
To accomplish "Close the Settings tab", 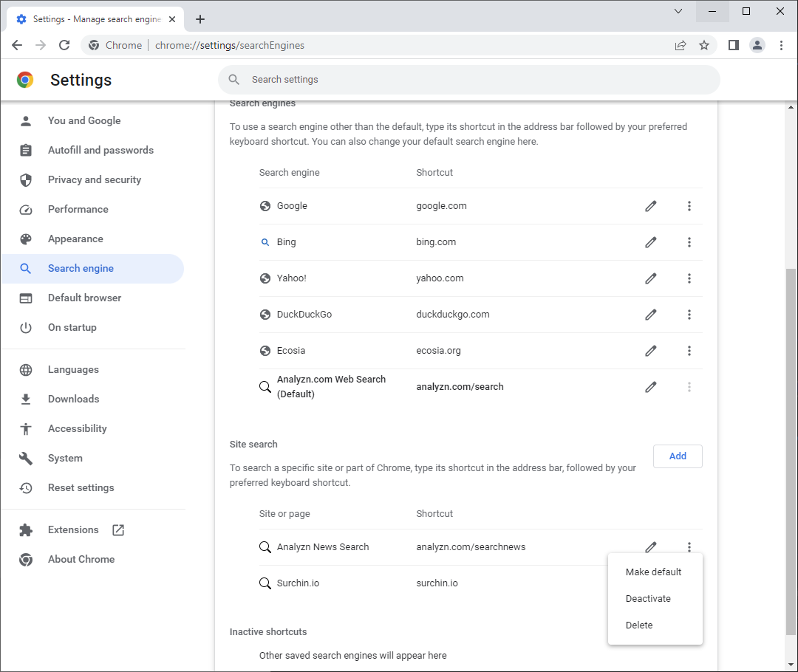I will [x=172, y=19].
